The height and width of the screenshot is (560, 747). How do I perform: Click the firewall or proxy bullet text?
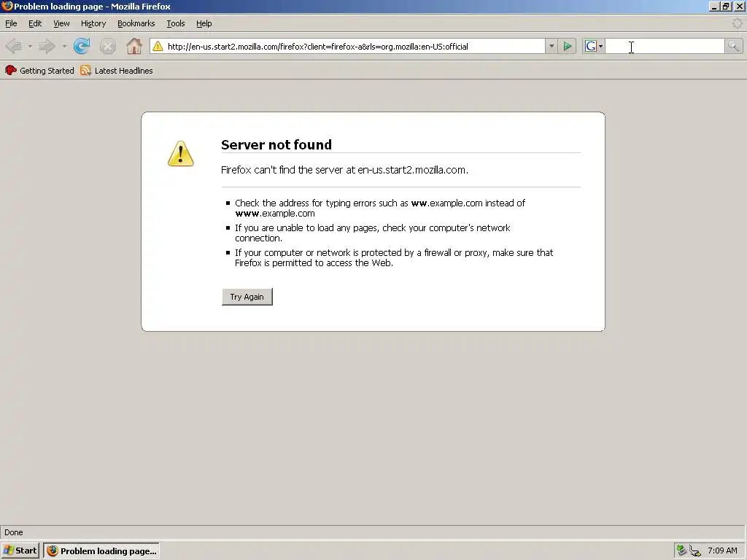pyautogui.click(x=394, y=257)
